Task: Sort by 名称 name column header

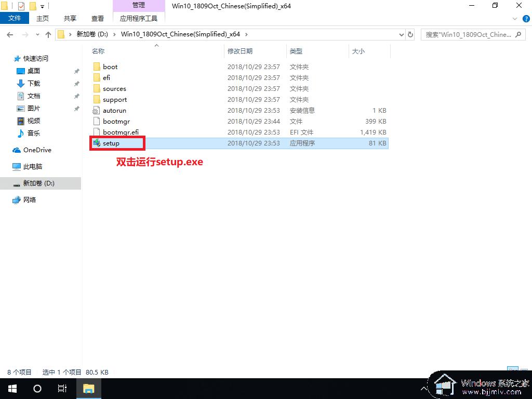Action: (x=98, y=51)
